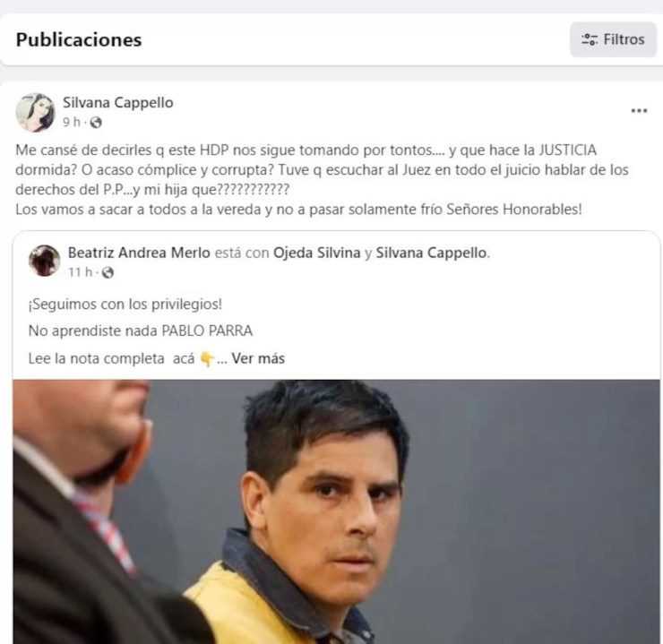This screenshot has width=663, height=644.
Task: Visit Beatriz Andrea Merlo's profile name
Action: [139, 253]
